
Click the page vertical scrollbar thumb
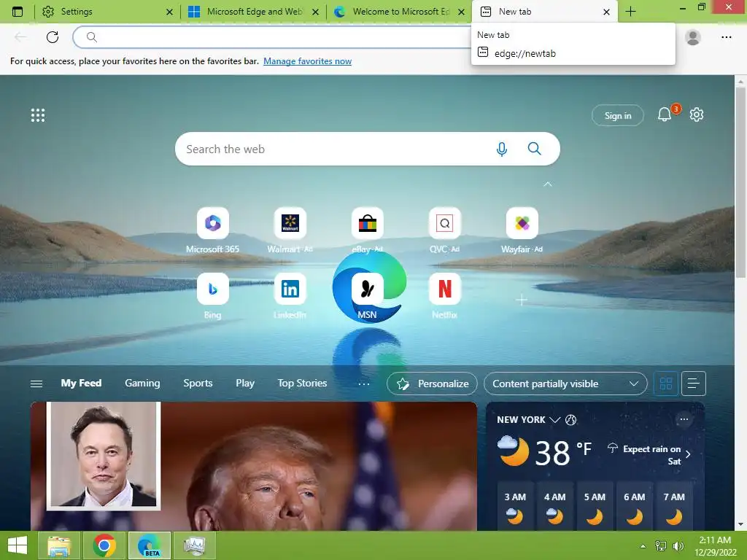(740, 182)
